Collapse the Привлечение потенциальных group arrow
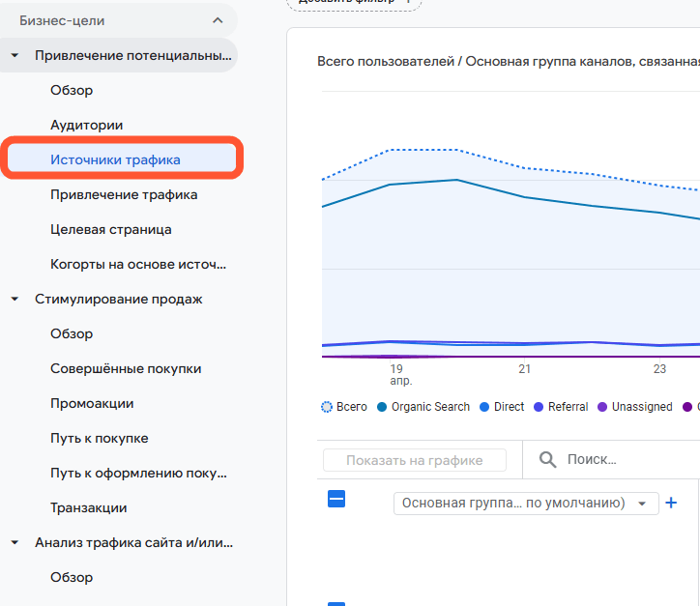700x606 pixels. tap(15, 56)
